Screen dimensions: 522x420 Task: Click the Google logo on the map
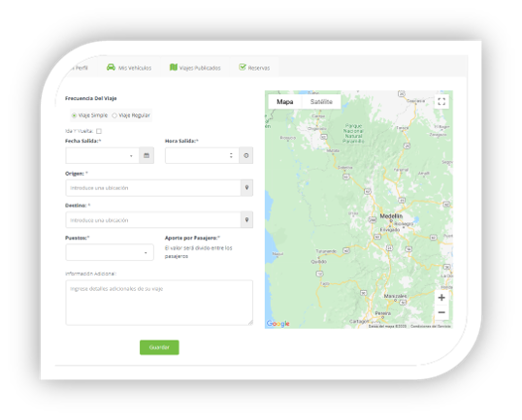277,323
